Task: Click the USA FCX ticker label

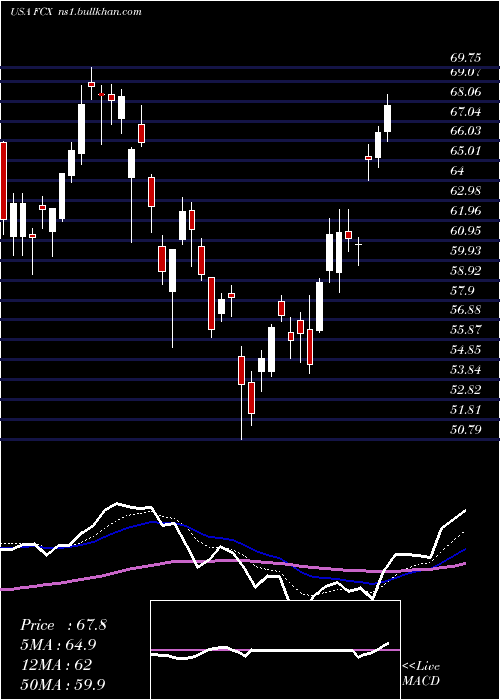Action: pos(32,12)
